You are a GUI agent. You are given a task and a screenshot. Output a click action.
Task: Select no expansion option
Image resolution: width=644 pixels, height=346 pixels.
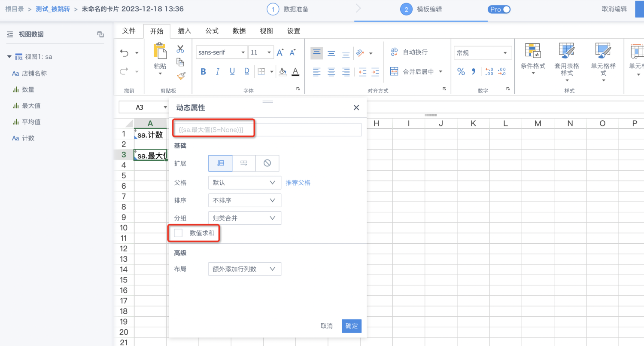click(267, 163)
